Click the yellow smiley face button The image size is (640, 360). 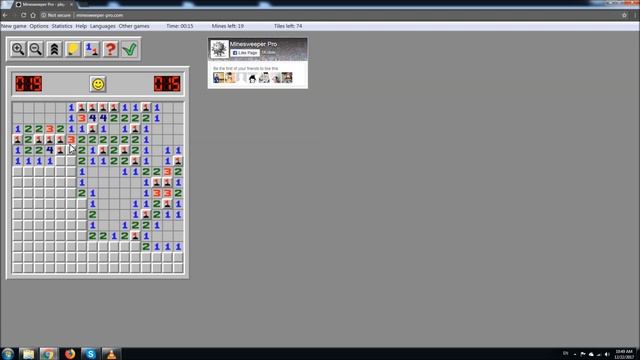point(98,84)
